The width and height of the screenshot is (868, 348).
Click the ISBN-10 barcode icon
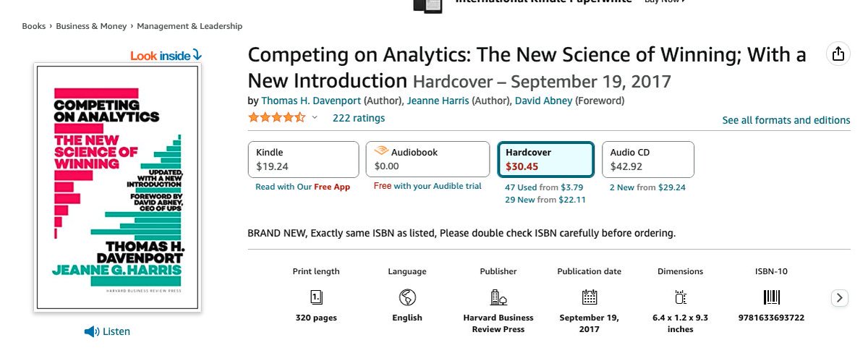(x=771, y=297)
